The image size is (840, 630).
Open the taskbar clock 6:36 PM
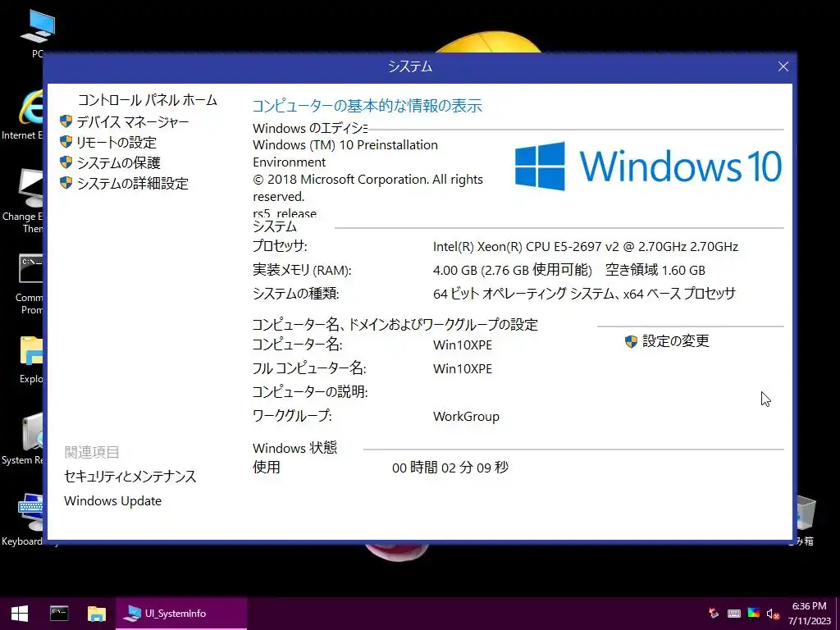pos(810,614)
